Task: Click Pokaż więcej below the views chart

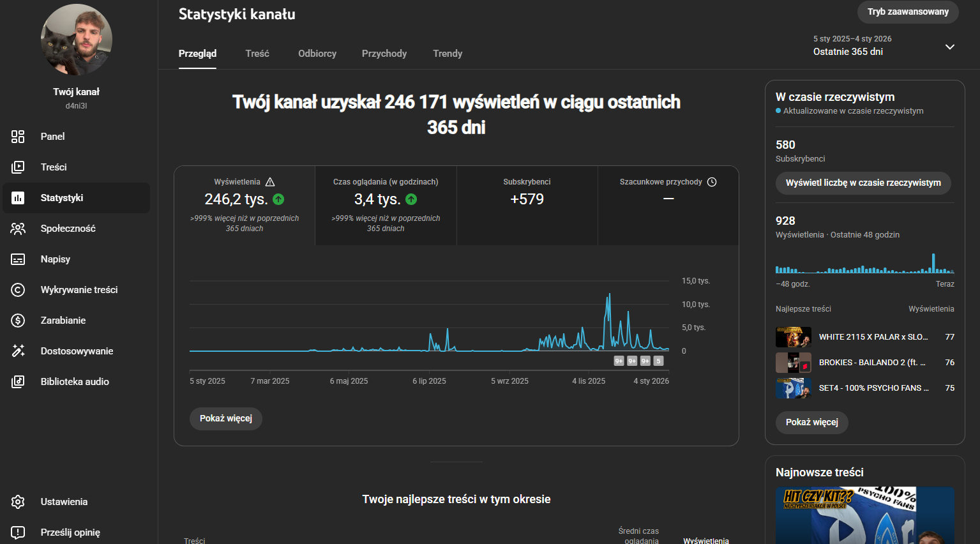Action: pyautogui.click(x=226, y=419)
